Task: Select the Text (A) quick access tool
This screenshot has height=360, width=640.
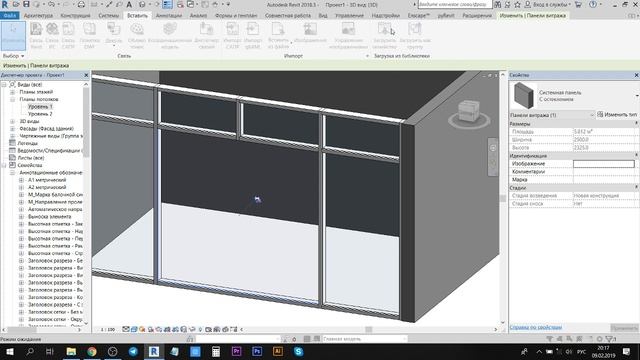Action: (x=129, y=4)
